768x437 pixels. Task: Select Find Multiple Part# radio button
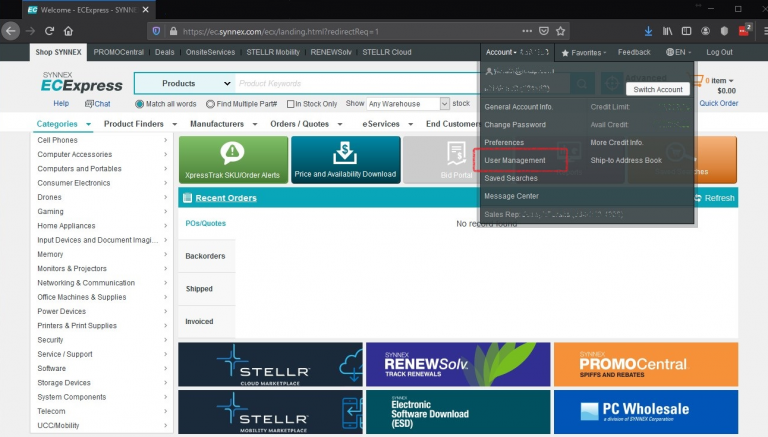[210, 104]
